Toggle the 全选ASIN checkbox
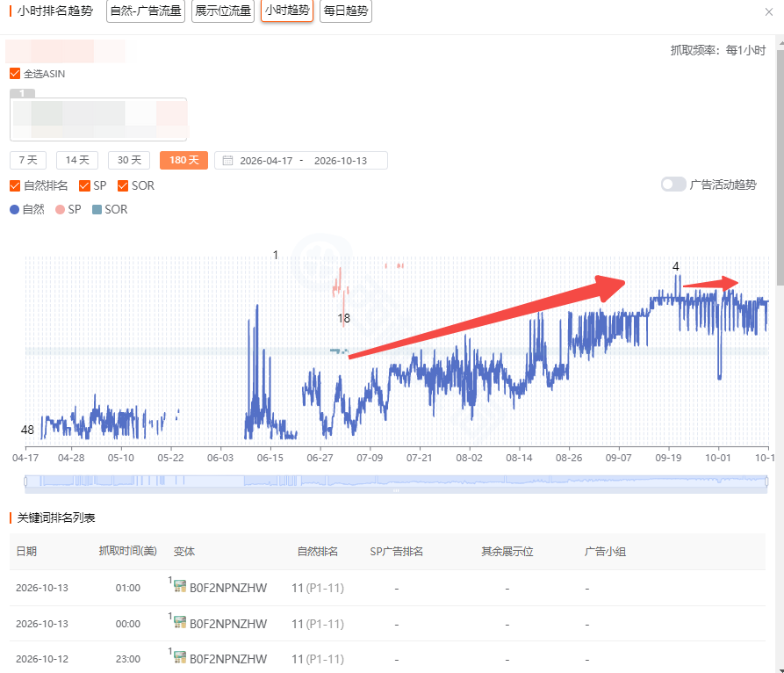784x673 pixels. coord(15,74)
